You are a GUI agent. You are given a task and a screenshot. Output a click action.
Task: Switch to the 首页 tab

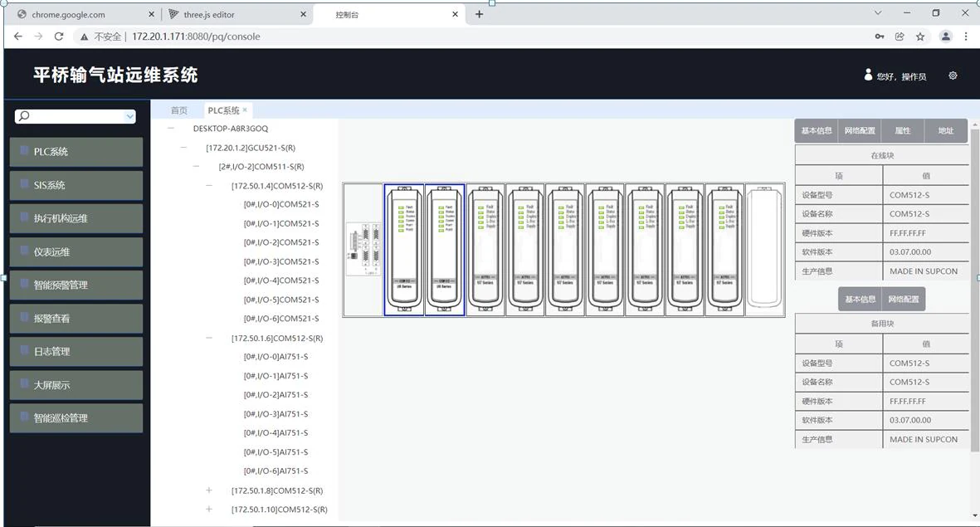click(178, 110)
